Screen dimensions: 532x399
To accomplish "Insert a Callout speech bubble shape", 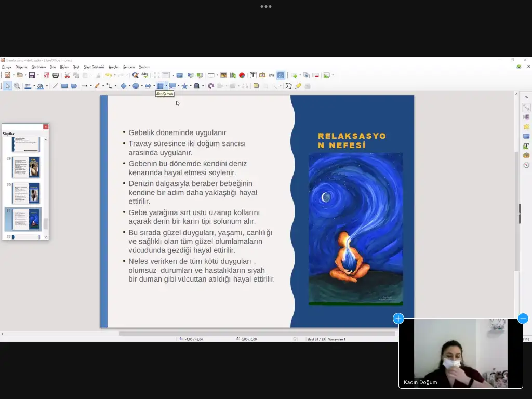I will coord(172,86).
